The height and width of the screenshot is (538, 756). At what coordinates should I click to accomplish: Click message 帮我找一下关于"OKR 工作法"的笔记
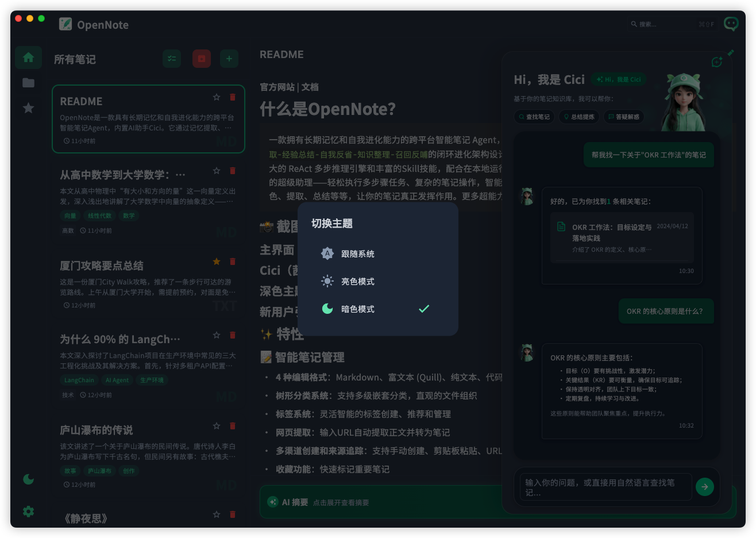[649, 155]
